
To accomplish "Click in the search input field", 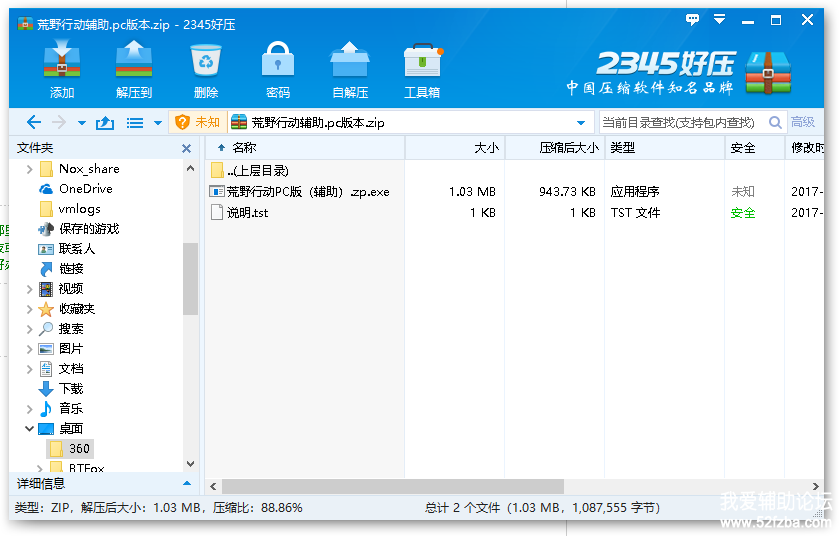I will point(680,123).
